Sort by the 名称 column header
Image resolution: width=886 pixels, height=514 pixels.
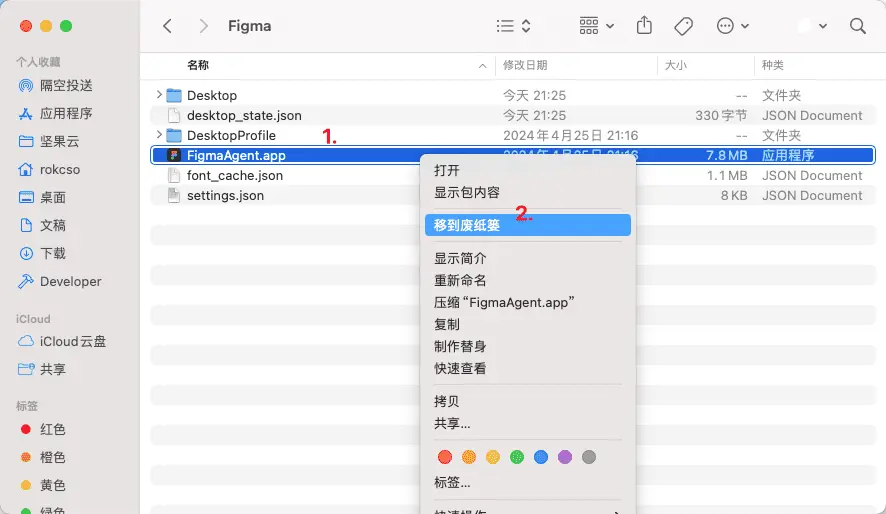198,65
